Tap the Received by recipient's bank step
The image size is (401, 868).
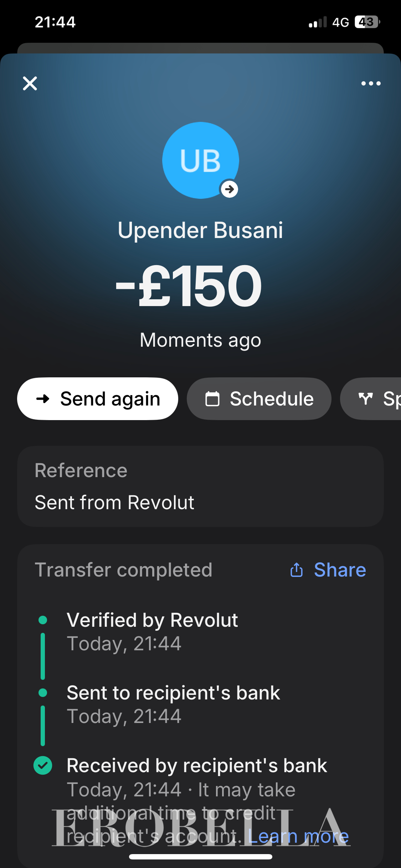[197, 766]
